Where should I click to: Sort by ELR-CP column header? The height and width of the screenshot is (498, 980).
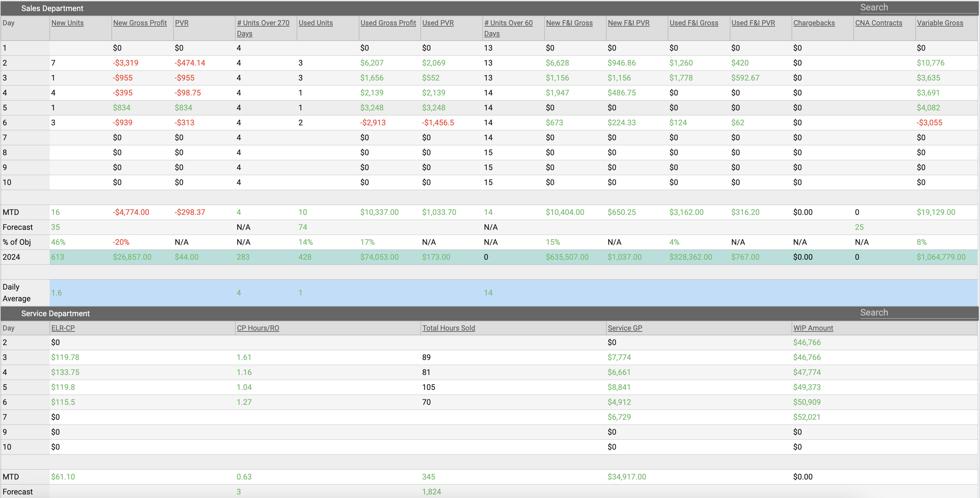click(63, 328)
